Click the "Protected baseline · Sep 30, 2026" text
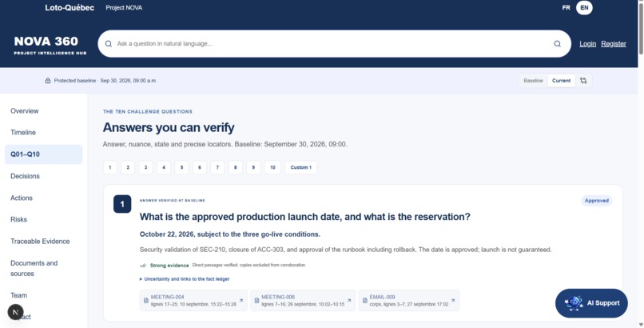Image resolution: width=644 pixels, height=328 pixels. pos(105,81)
